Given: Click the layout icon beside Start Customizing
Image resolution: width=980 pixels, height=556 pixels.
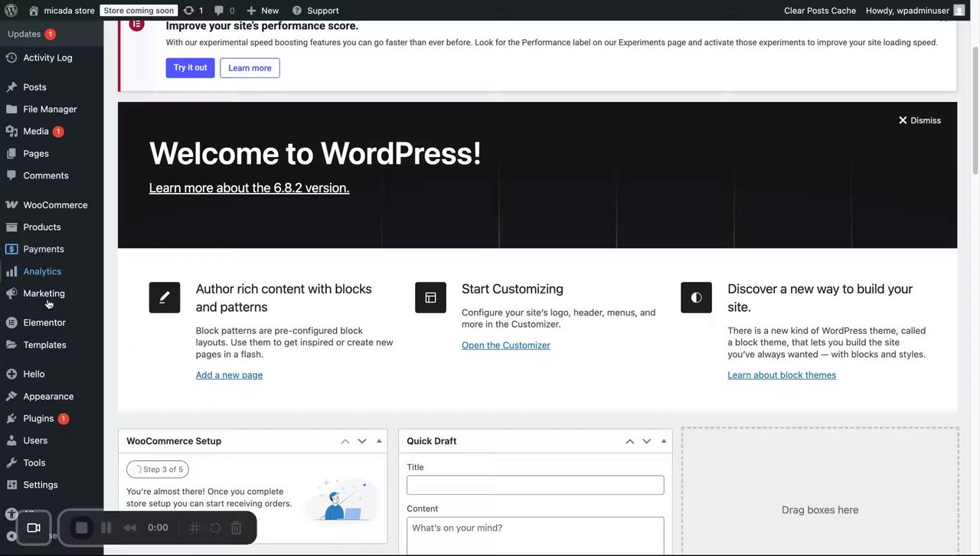Looking at the screenshot, I should coord(430,298).
